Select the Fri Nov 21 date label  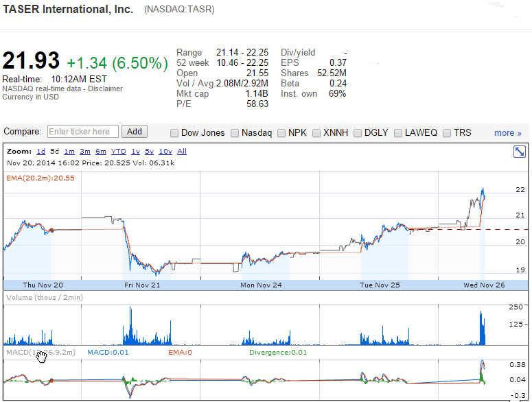click(x=142, y=285)
